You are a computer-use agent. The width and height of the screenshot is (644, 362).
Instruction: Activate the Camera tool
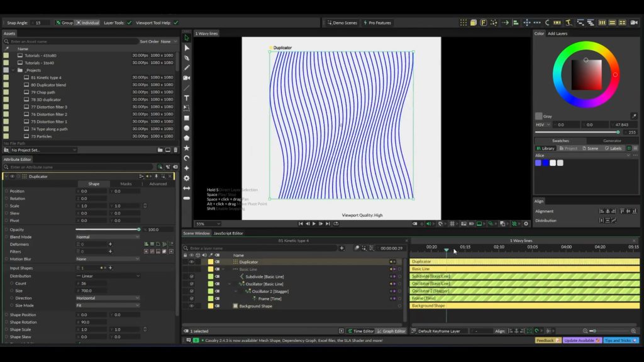pos(187,78)
